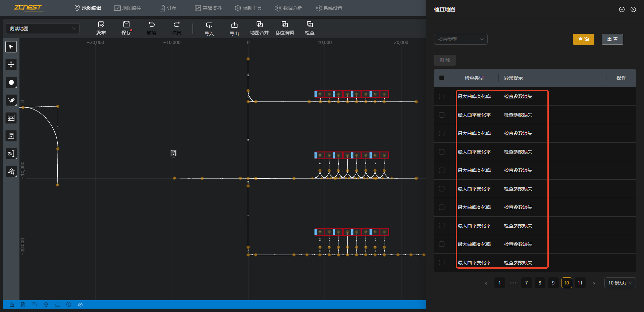
Task: Toggle the select-all checkbox in table header
Action: tap(442, 78)
